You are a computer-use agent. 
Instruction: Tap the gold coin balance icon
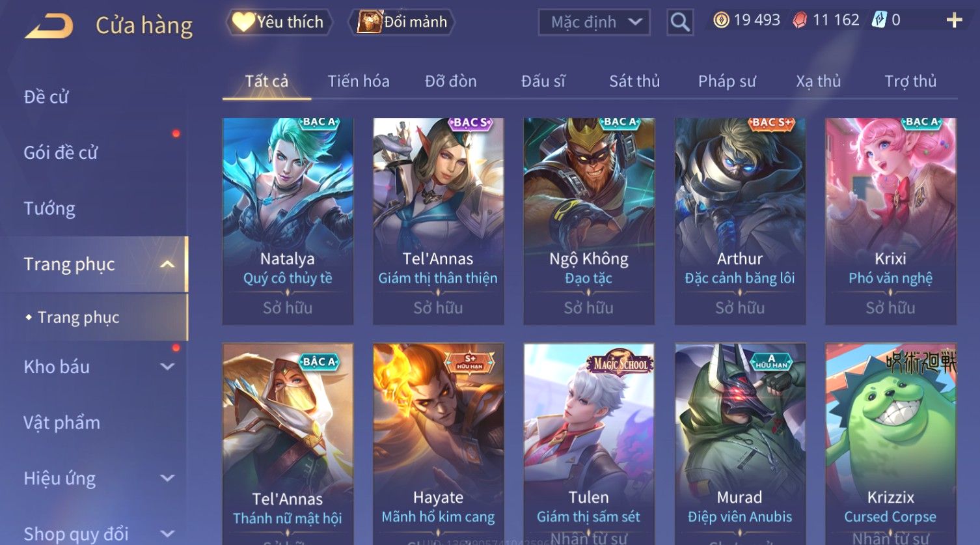click(721, 20)
